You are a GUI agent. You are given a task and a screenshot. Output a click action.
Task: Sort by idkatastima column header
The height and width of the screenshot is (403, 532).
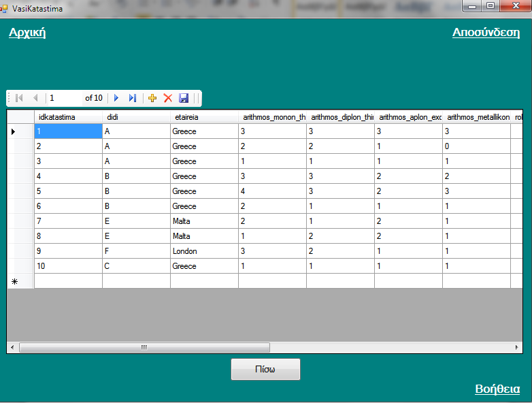tap(68, 117)
